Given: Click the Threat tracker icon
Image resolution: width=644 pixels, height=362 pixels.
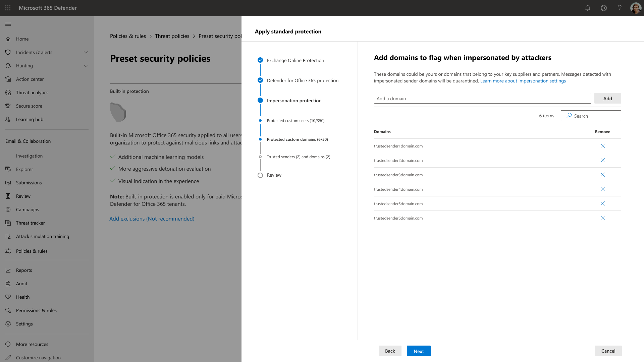Looking at the screenshot, I should point(8,223).
